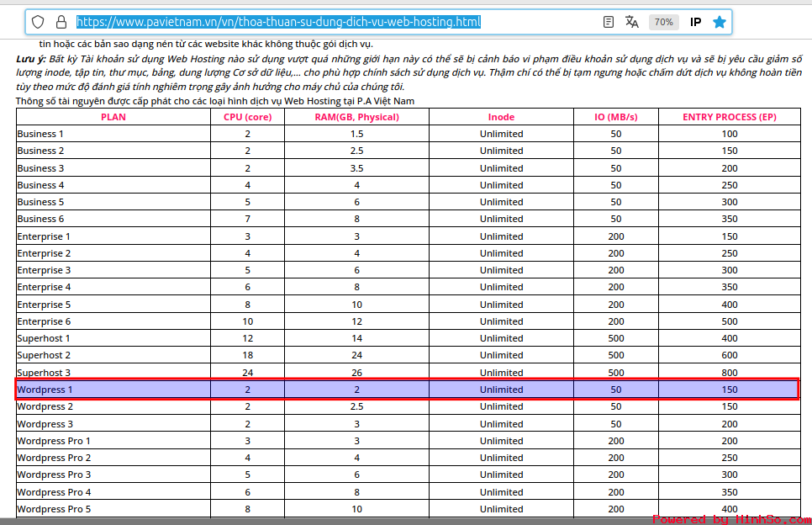
Task: Click the PLAN column header
Action: click(113, 117)
